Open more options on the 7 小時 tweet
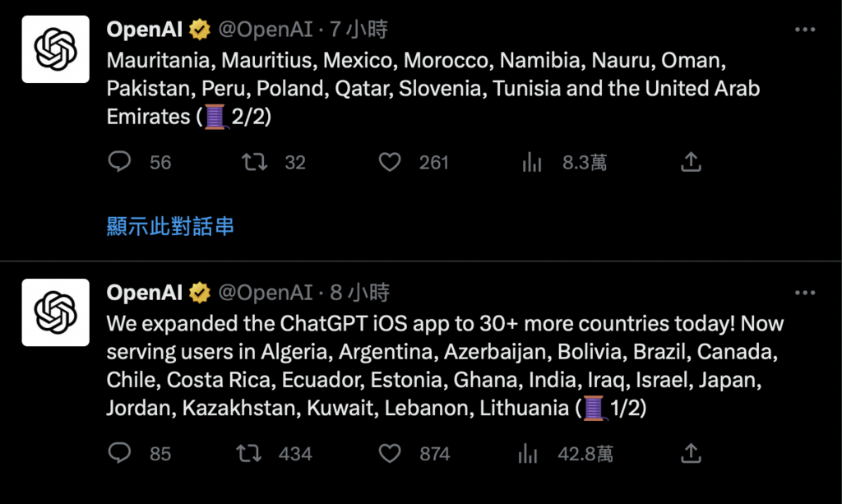The width and height of the screenshot is (842, 504). point(805,30)
